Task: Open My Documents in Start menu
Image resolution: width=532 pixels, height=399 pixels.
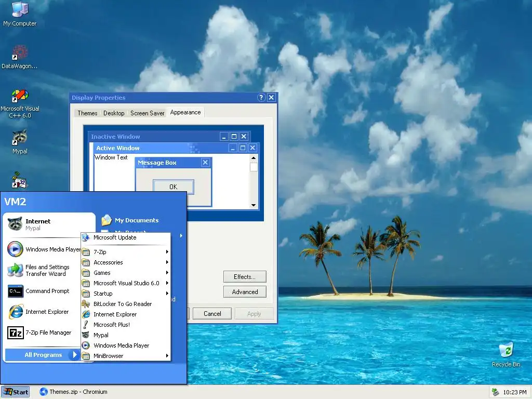Action: coord(130,220)
